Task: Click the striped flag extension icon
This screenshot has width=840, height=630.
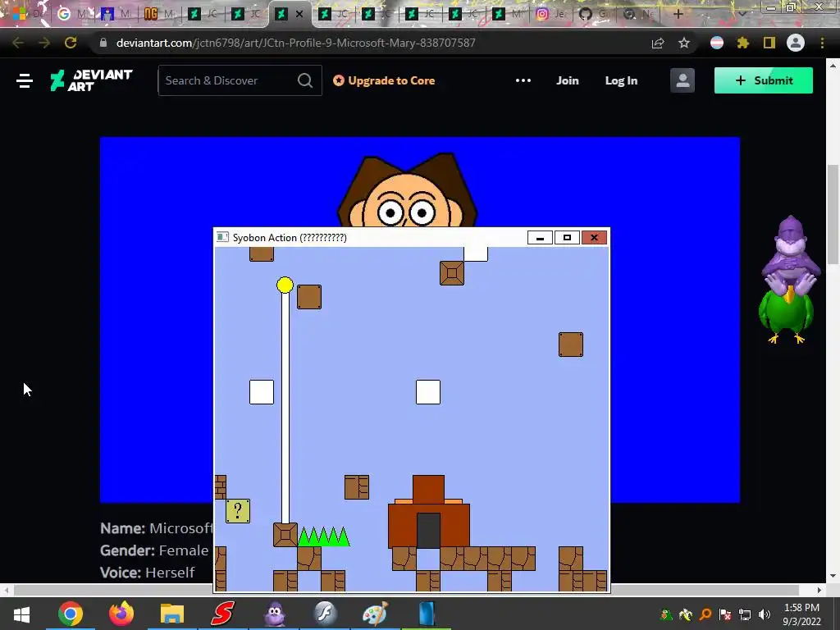Action: 717,43
